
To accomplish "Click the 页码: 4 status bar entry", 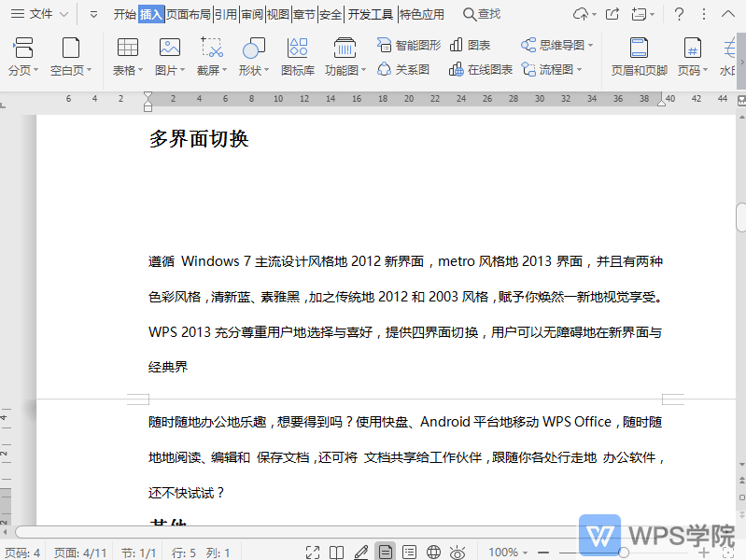I will pyautogui.click(x=22, y=553).
